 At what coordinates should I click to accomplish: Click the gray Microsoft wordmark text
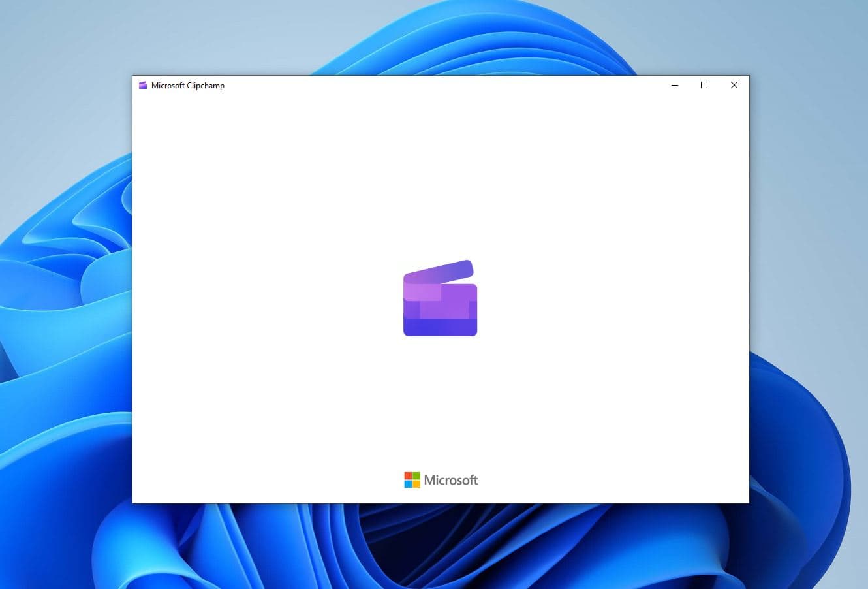point(451,480)
